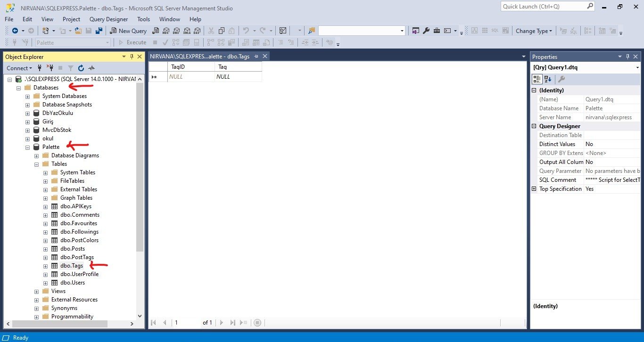This screenshot has width=644, height=342.
Task: Open Object Explorer window position menu
Action: click(124, 57)
